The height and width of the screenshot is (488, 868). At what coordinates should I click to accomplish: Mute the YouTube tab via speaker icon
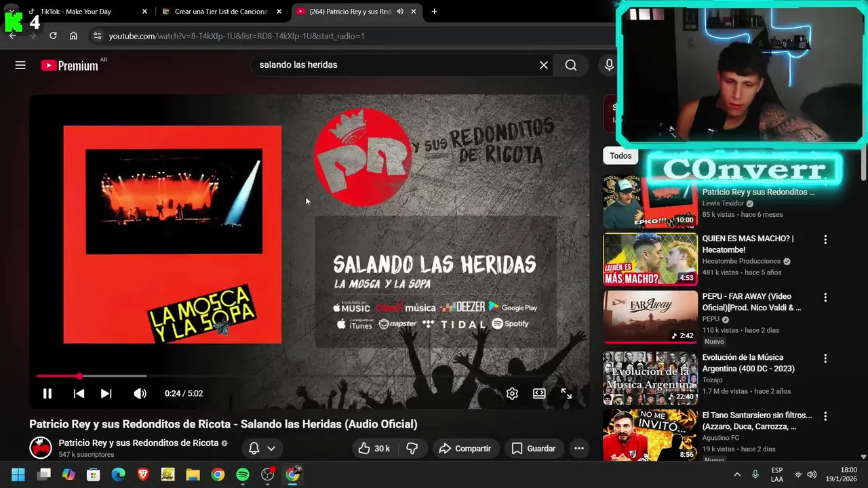(399, 12)
